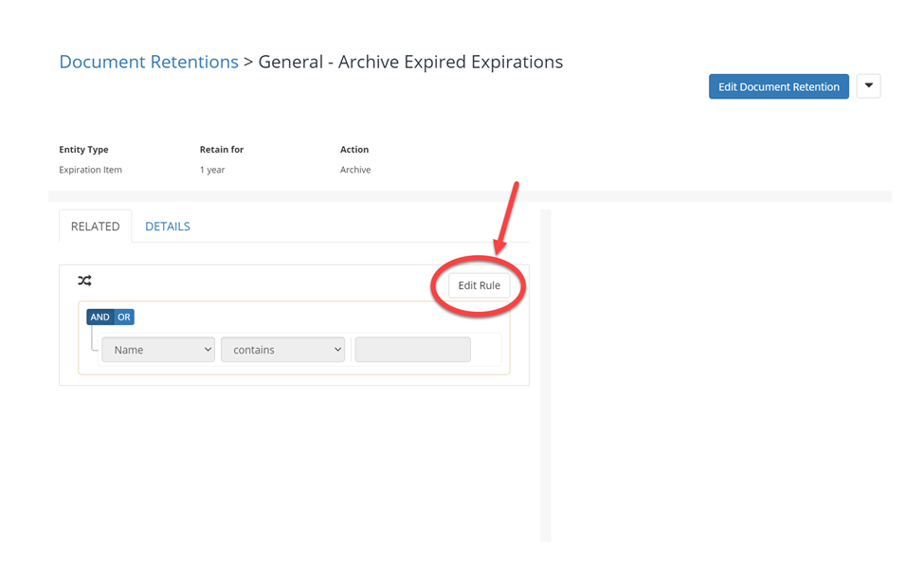Switch the rule group to OR
Viewport: 924px width, 565px height.
124,318
